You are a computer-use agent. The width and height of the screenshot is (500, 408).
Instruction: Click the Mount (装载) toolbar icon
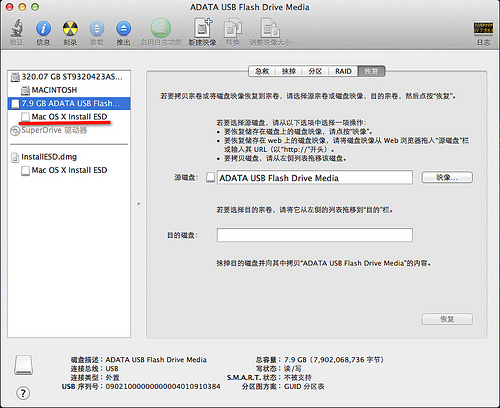97,29
